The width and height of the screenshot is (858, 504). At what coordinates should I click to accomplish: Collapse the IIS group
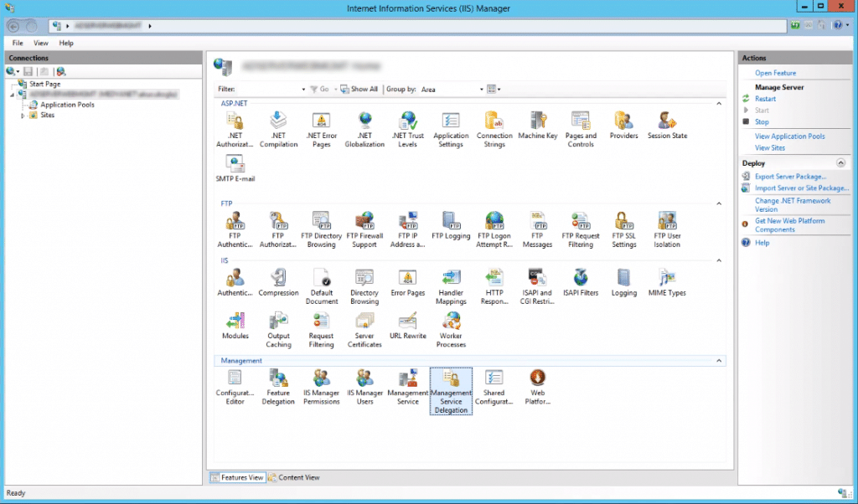(x=719, y=260)
